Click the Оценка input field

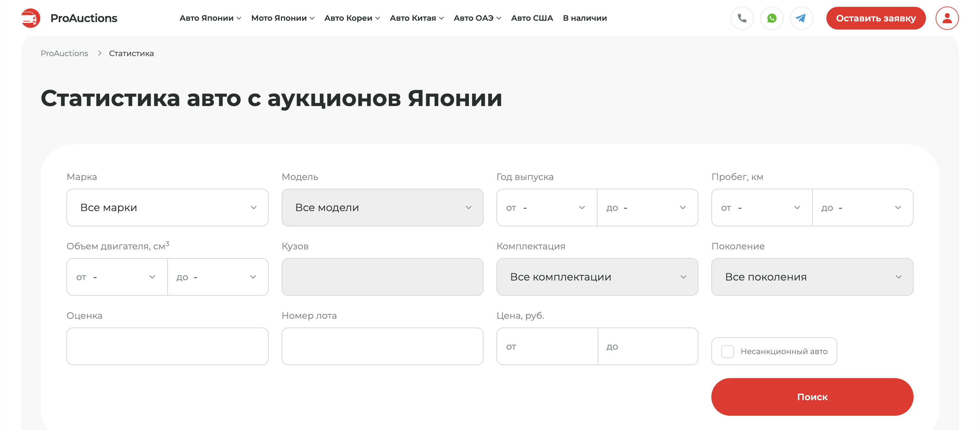168,346
